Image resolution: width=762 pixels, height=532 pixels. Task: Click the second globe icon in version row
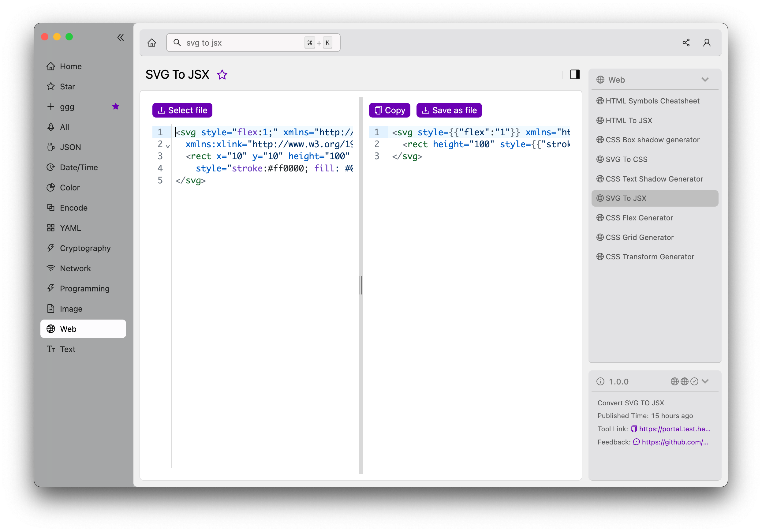pos(684,382)
